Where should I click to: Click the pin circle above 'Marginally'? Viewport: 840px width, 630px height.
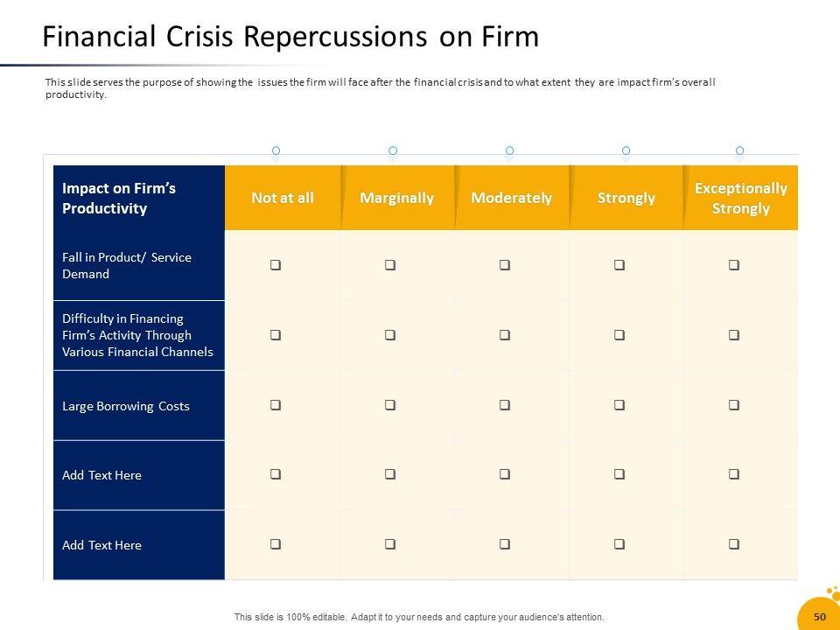coord(393,151)
